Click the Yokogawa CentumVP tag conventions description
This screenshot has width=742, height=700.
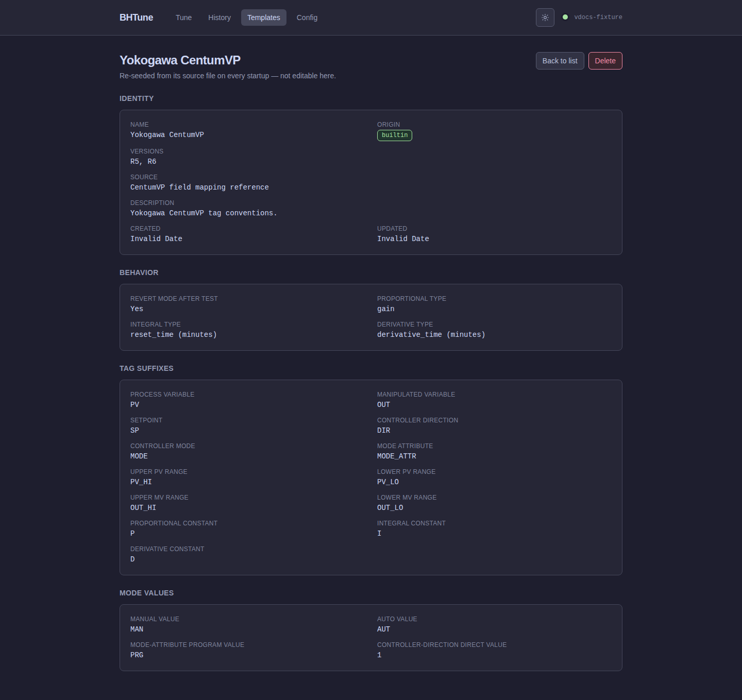(204, 213)
